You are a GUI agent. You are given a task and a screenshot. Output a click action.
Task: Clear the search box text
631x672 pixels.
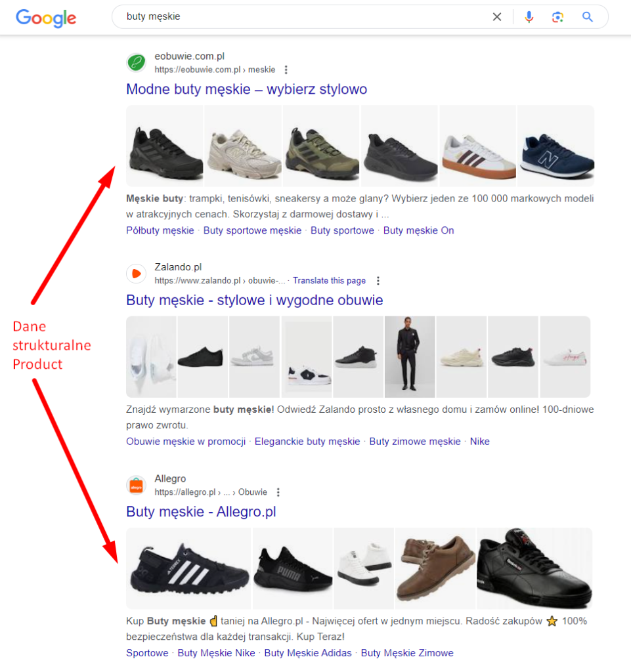coord(497,17)
